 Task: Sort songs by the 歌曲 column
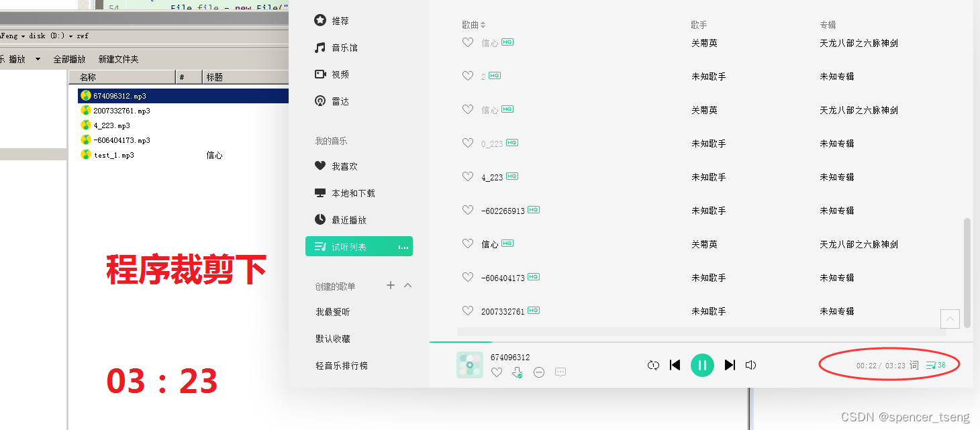[473, 24]
